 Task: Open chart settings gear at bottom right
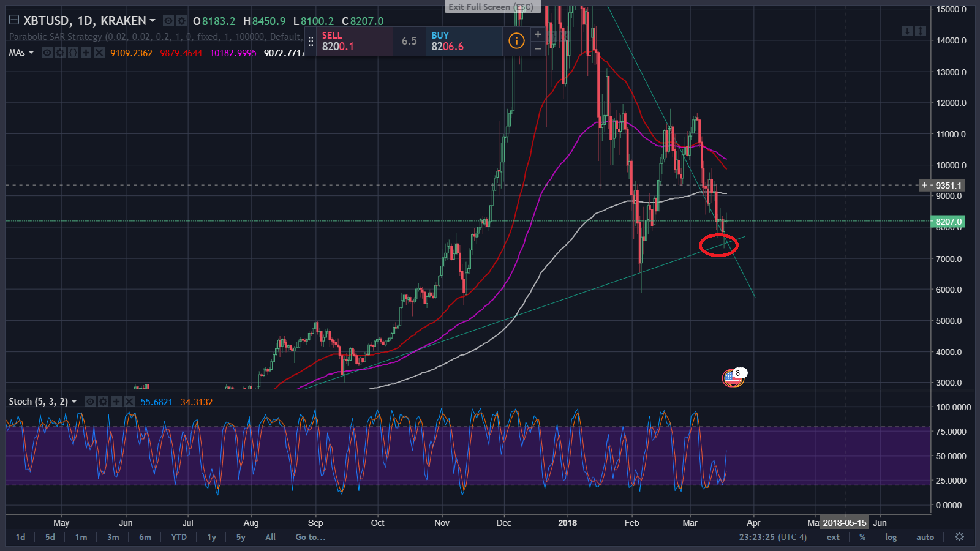(959, 537)
